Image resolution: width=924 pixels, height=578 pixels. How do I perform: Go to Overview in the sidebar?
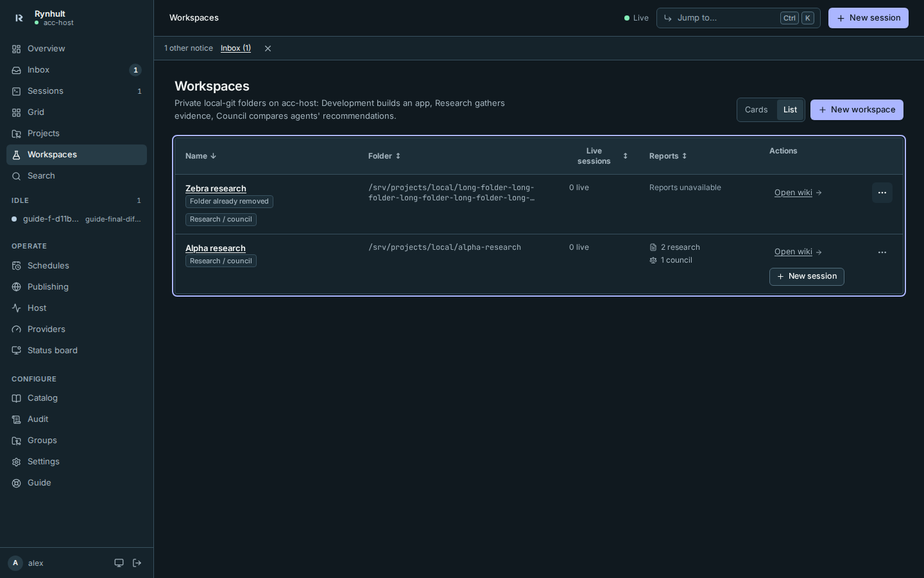pos(76,49)
